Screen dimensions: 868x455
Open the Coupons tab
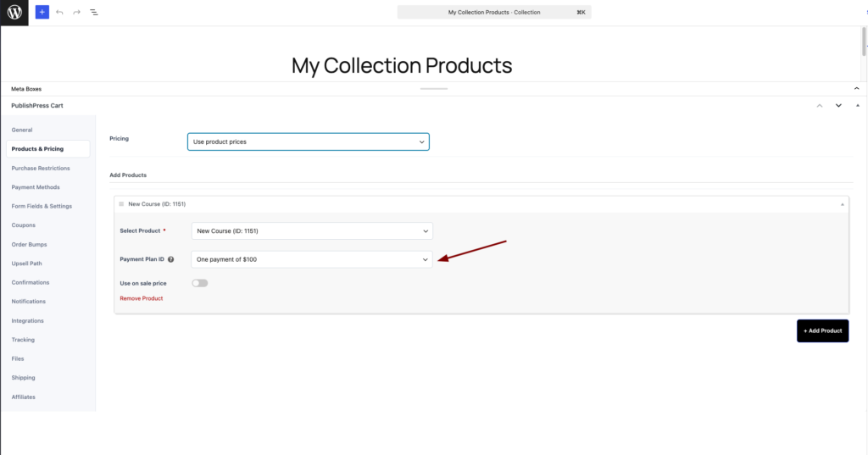point(23,225)
